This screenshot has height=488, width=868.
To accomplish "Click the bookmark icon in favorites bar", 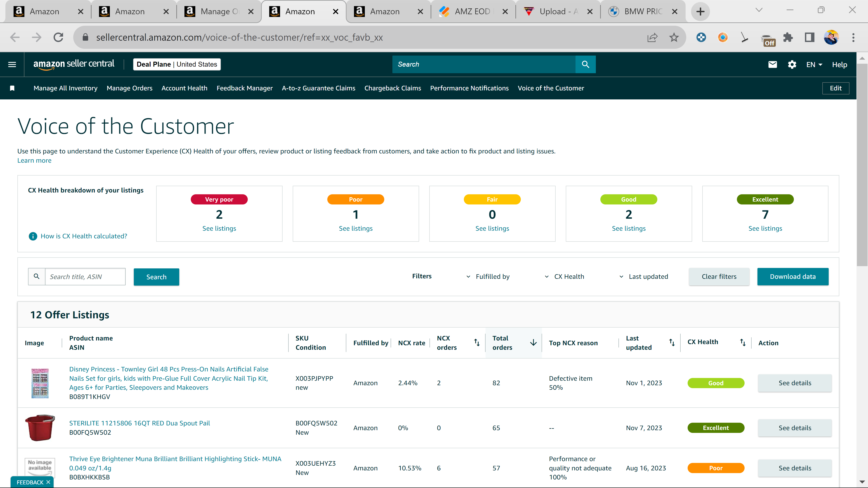I will point(12,88).
